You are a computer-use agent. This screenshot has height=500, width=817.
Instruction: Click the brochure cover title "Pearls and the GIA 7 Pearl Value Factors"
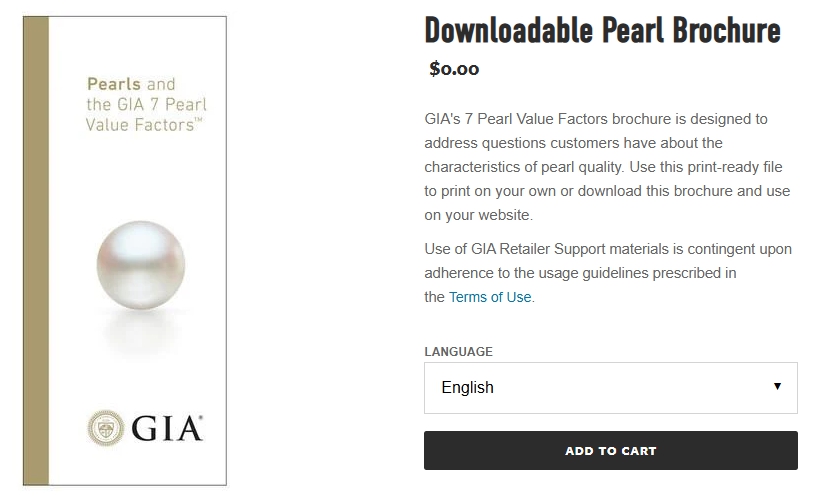pyautogui.click(x=146, y=105)
